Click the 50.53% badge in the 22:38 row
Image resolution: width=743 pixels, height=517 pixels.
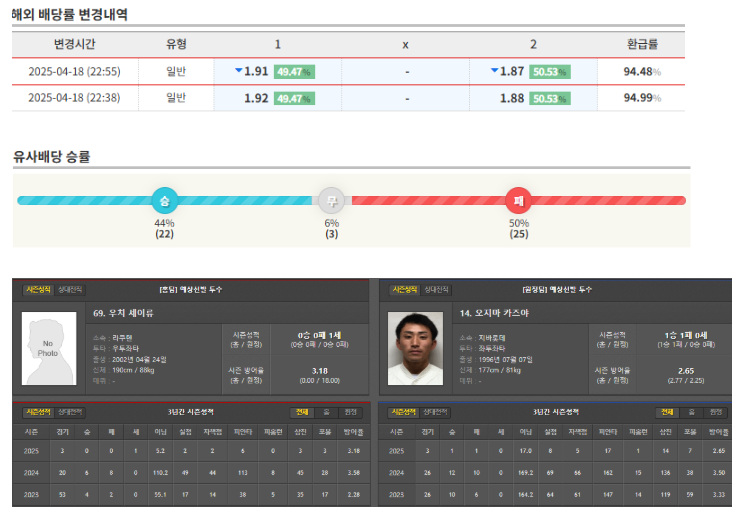tap(550, 99)
